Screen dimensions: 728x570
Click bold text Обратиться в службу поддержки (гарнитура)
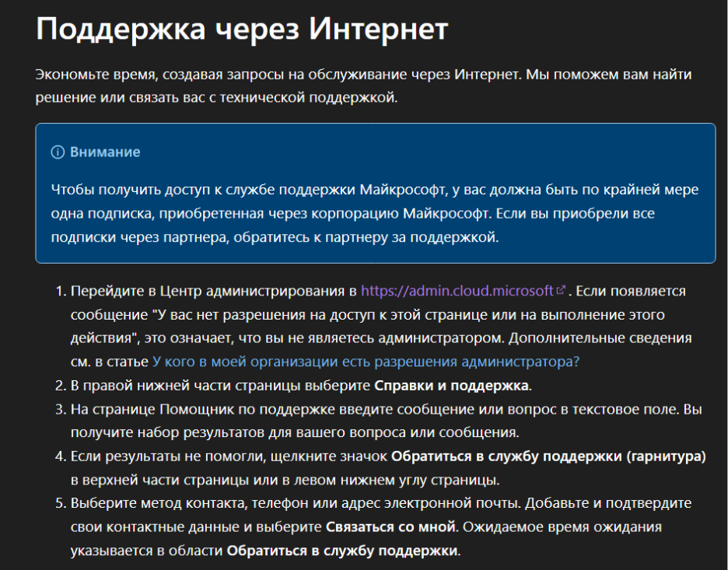(548, 456)
